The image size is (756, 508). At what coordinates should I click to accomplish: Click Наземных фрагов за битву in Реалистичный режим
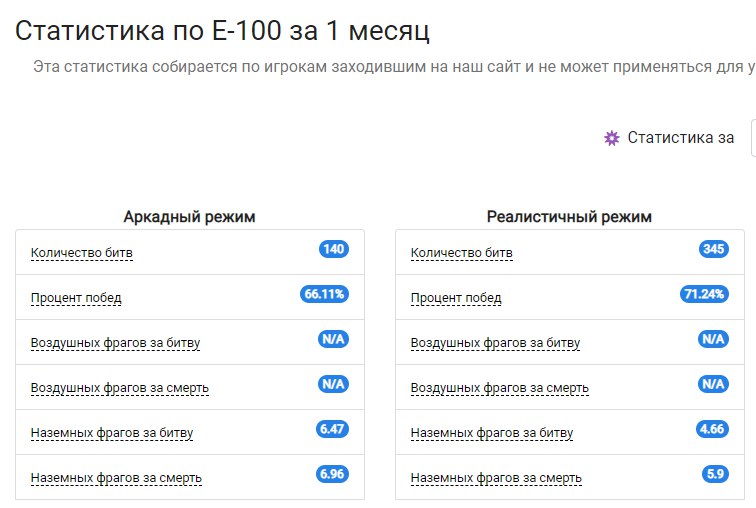492,433
